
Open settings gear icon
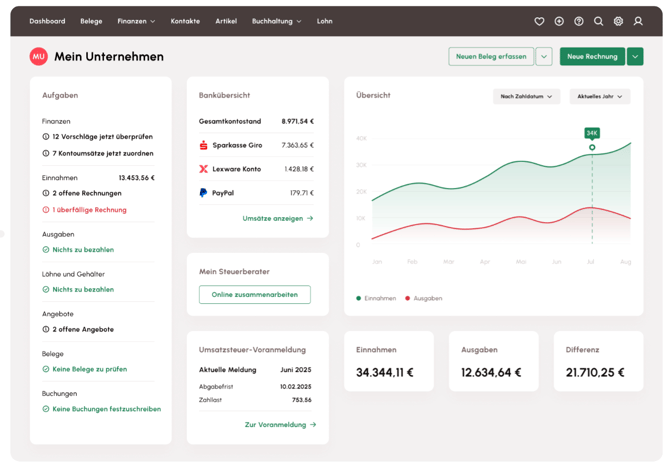click(x=618, y=21)
